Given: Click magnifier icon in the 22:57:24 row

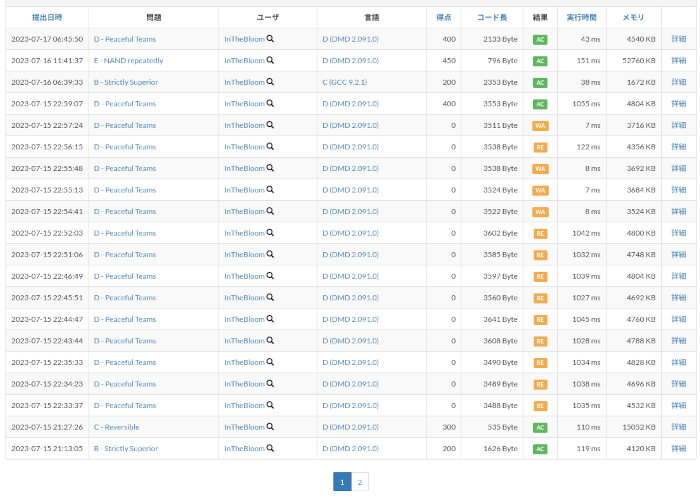Looking at the screenshot, I should [270, 125].
